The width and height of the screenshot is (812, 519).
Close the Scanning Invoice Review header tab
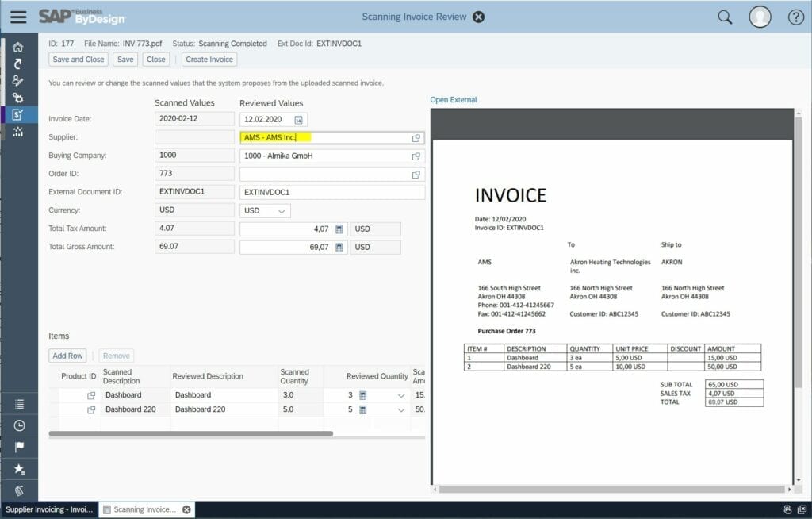(479, 17)
